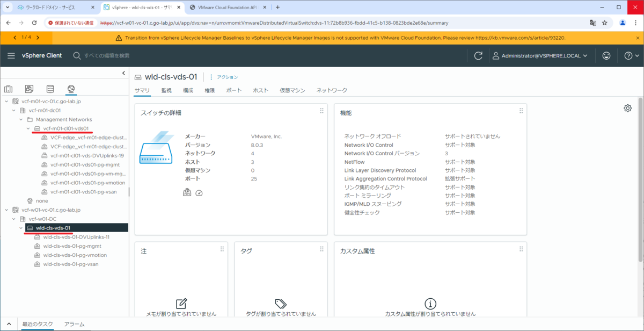Open the 構成 configure tab

pyautogui.click(x=188, y=91)
